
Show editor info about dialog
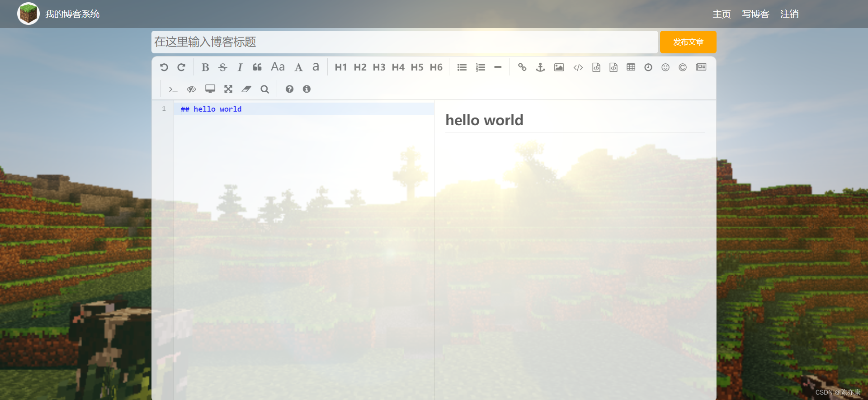point(307,89)
